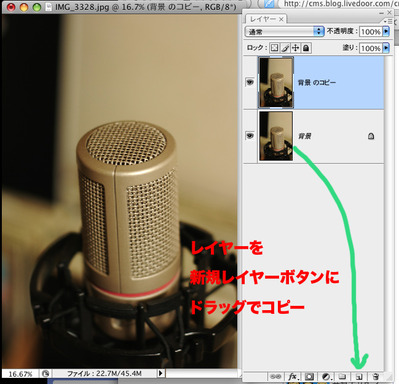The height and width of the screenshot is (384, 399).
Task: Click the ファイル: 22.7M/45.4M status text
Action: [x=104, y=374]
